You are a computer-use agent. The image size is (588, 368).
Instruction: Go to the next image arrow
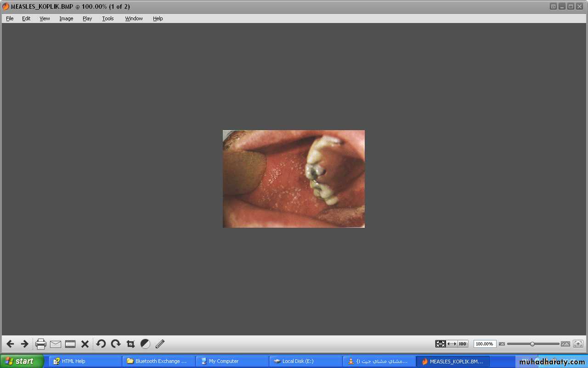pyautogui.click(x=25, y=344)
